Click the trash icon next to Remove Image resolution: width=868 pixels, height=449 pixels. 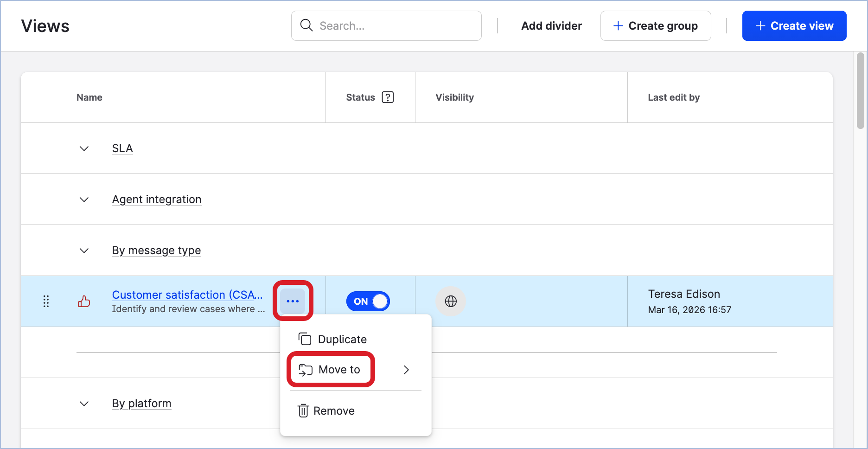(303, 411)
